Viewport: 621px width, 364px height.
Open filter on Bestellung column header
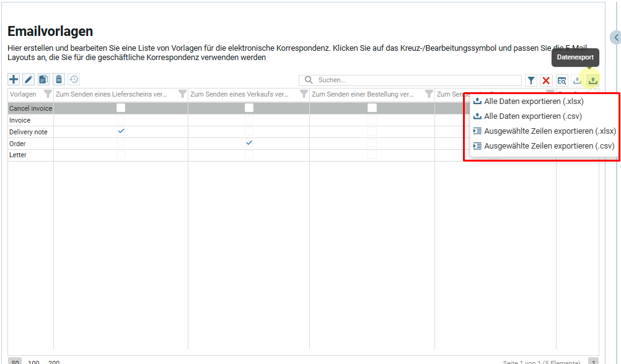pos(428,94)
